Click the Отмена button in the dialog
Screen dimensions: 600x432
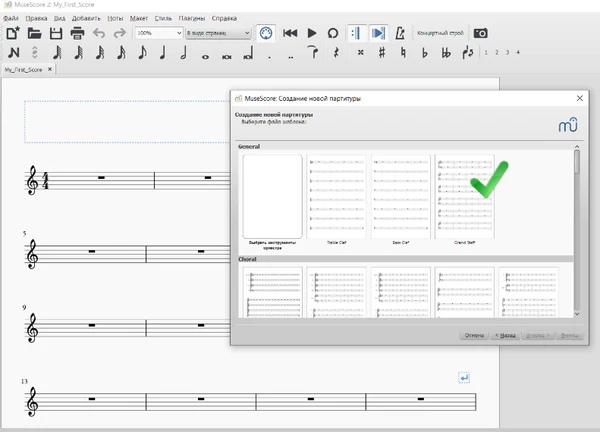474,336
